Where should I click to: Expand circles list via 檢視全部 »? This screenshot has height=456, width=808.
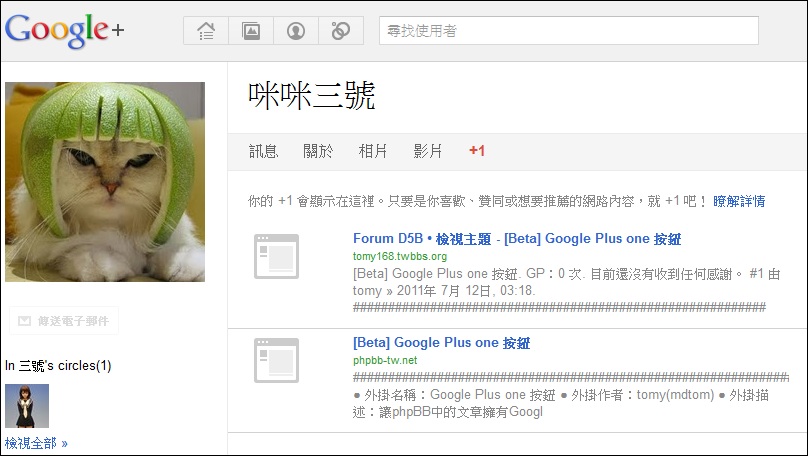coord(36,443)
